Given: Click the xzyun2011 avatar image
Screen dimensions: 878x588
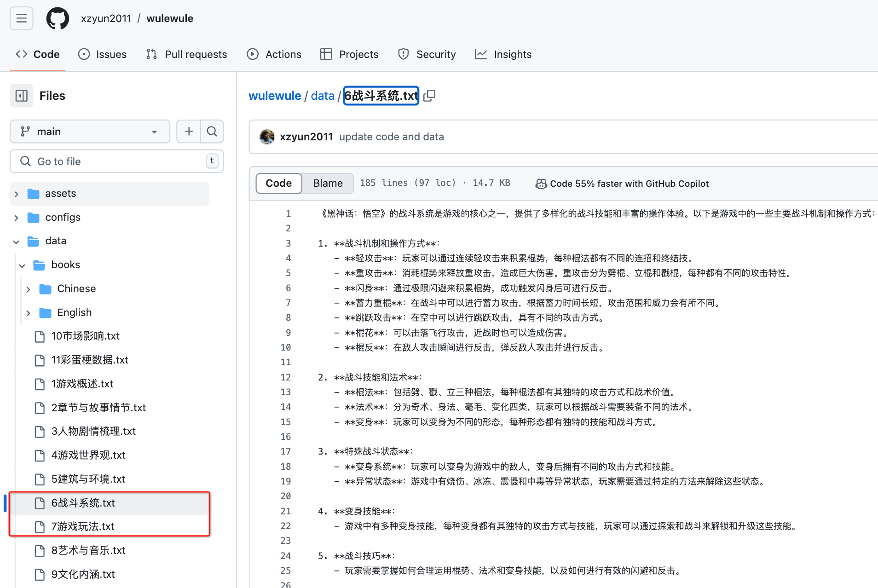Looking at the screenshot, I should [x=267, y=137].
